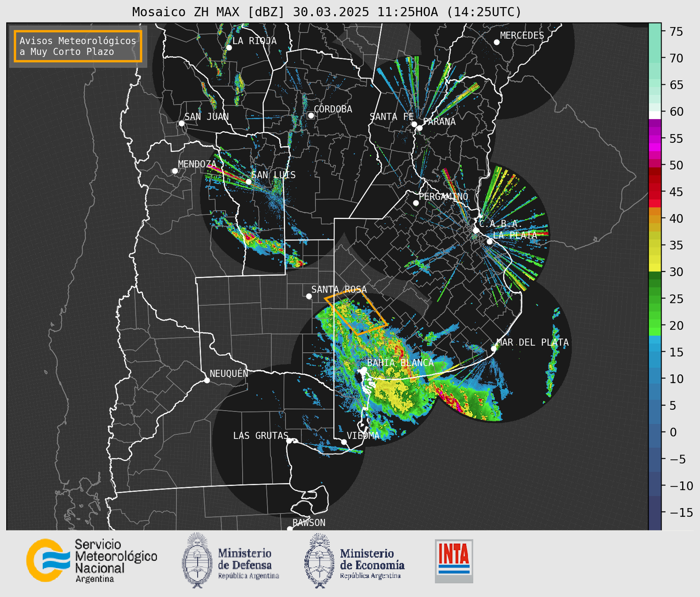Click the SANTA ROSA city marker dot
Image resolution: width=700 pixels, height=597 pixels.
pyautogui.click(x=309, y=296)
